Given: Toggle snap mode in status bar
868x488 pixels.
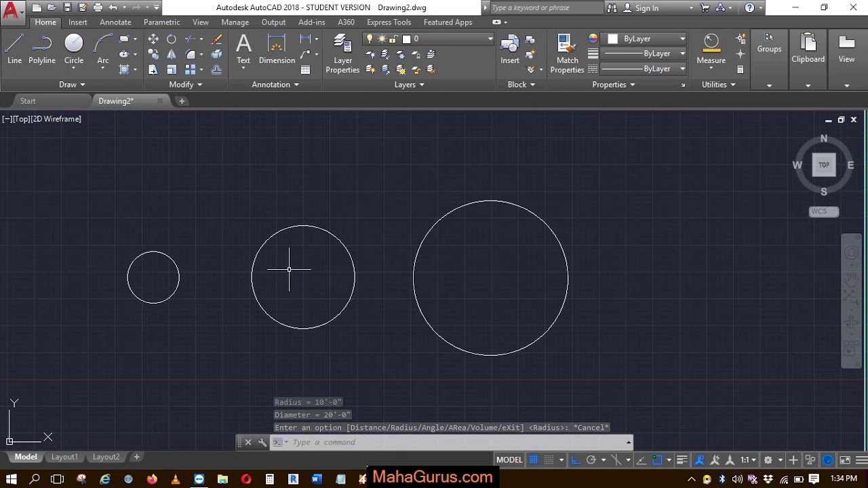Looking at the screenshot, I should tap(549, 460).
